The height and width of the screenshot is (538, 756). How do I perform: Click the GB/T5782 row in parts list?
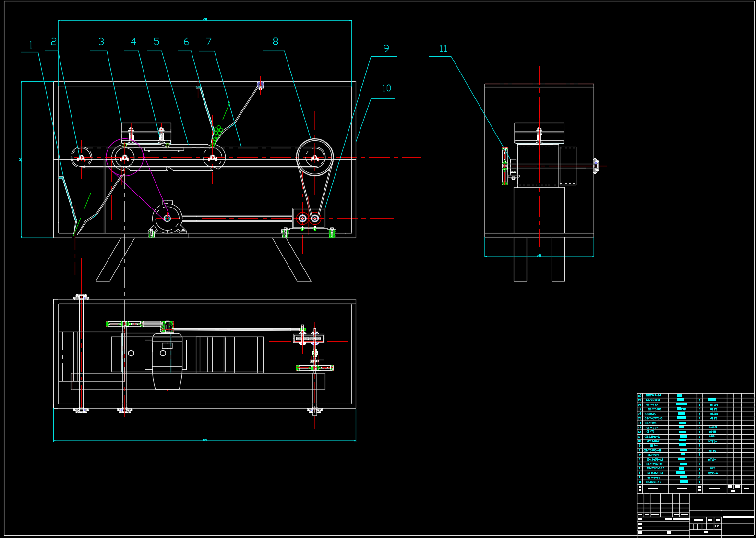pyautogui.click(x=654, y=409)
